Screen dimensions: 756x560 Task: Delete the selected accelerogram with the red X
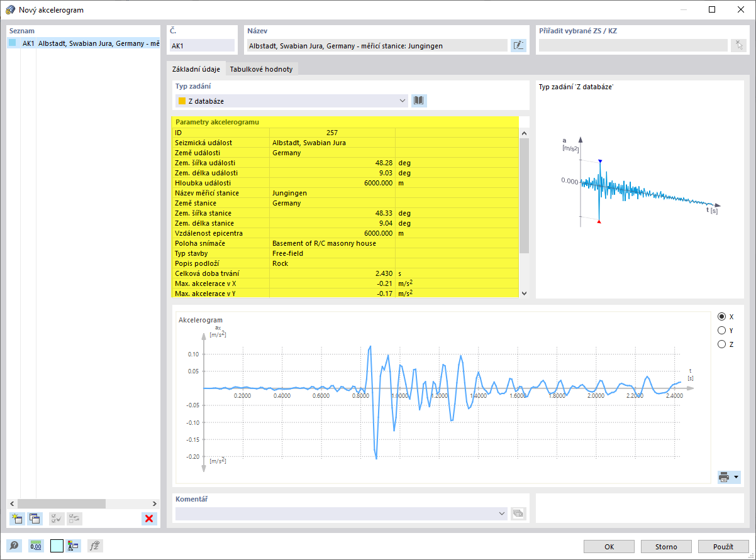(x=149, y=519)
